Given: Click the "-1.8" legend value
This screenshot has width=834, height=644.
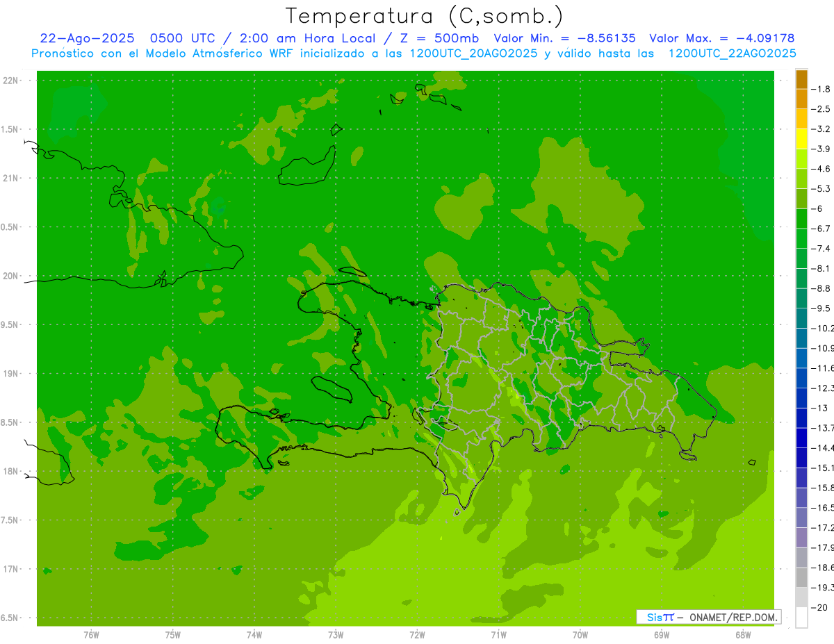Looking at the screenshot, I should [x=822, y=89].
